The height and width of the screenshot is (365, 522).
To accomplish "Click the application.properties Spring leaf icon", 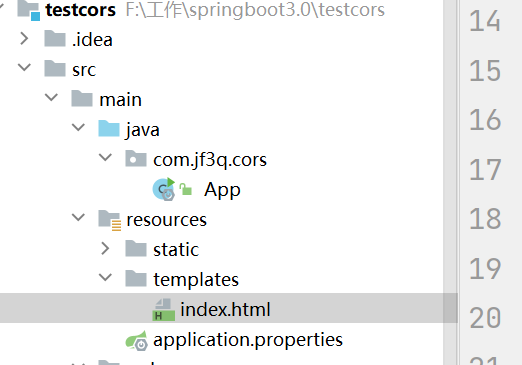I will click(136, 340).
